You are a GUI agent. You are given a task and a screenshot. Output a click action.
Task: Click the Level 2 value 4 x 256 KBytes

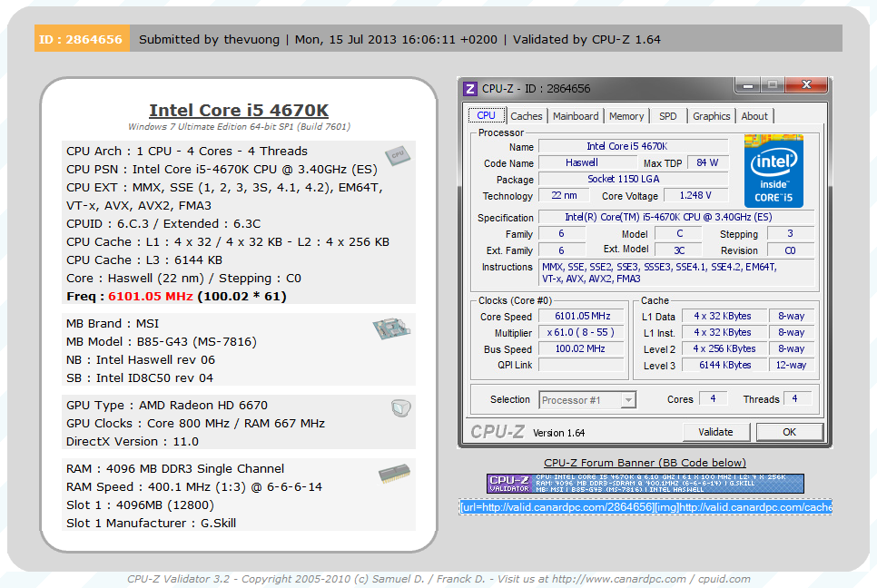tap(723, 348)
